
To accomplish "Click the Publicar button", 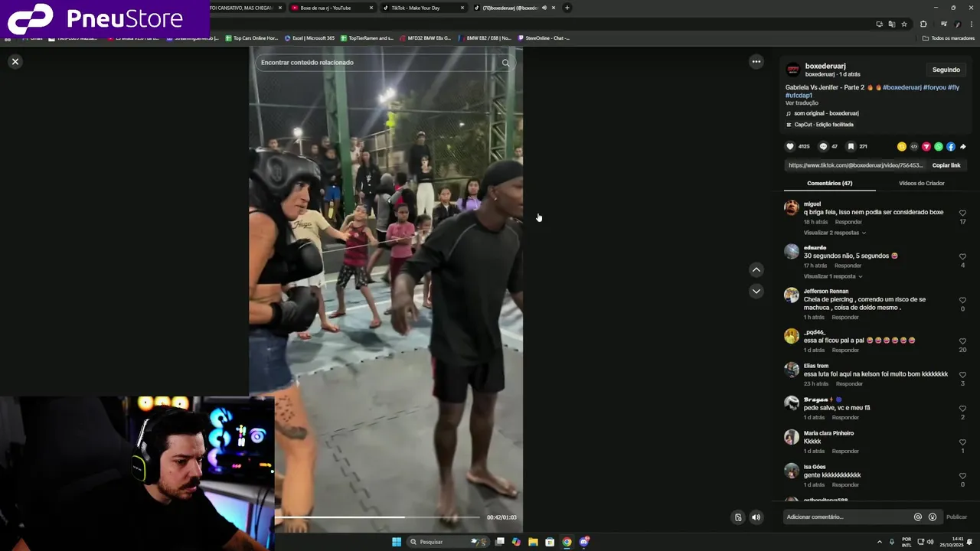I will pos(956,517).
